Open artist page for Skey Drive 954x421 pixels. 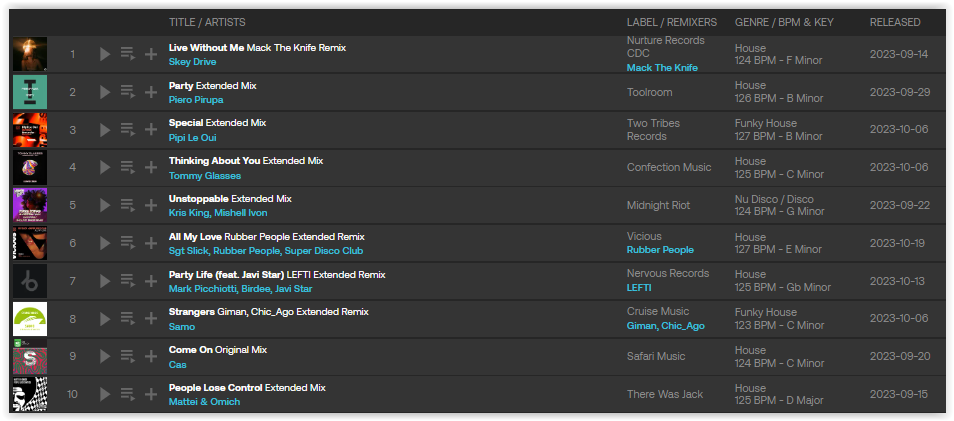192,61
